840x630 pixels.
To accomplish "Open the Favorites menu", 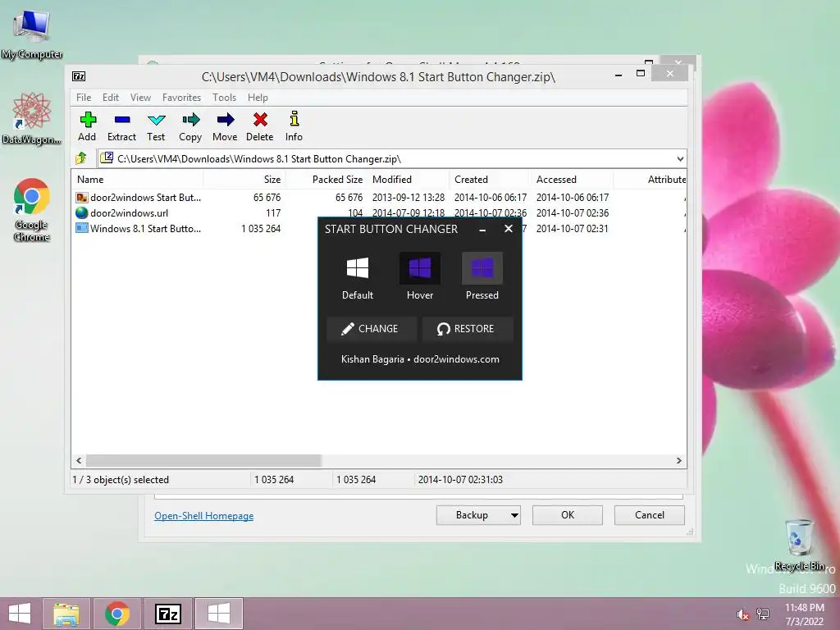I will (181, 98).
